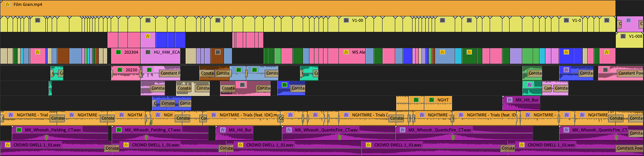Image resolution: width=644 pixels, height=156 pixels.
Task: Click fx badge on MX_Hit_Bur clip beside NGHT track
Action: (x=509, y=100)
